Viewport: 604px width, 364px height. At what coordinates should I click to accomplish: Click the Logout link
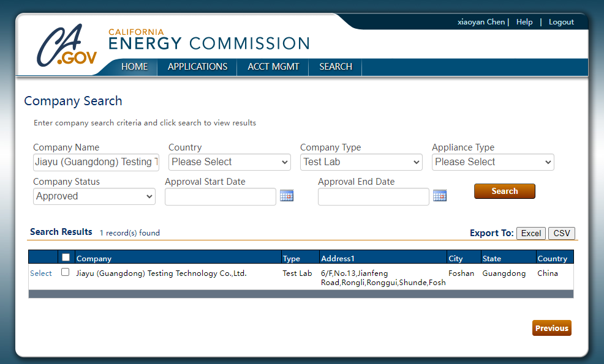tap(561, 22)
